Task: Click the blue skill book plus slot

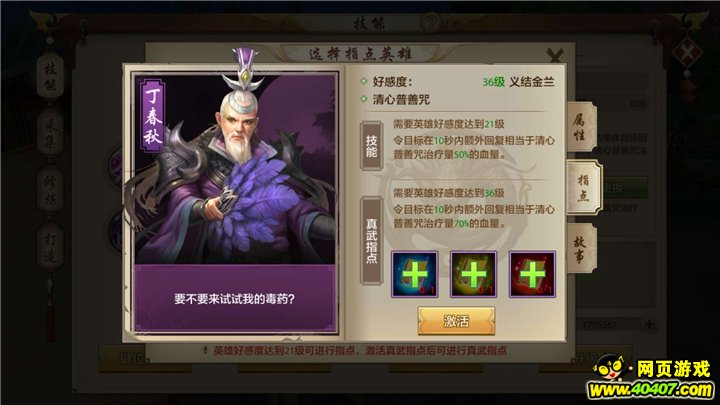Action: pos(415,274)
